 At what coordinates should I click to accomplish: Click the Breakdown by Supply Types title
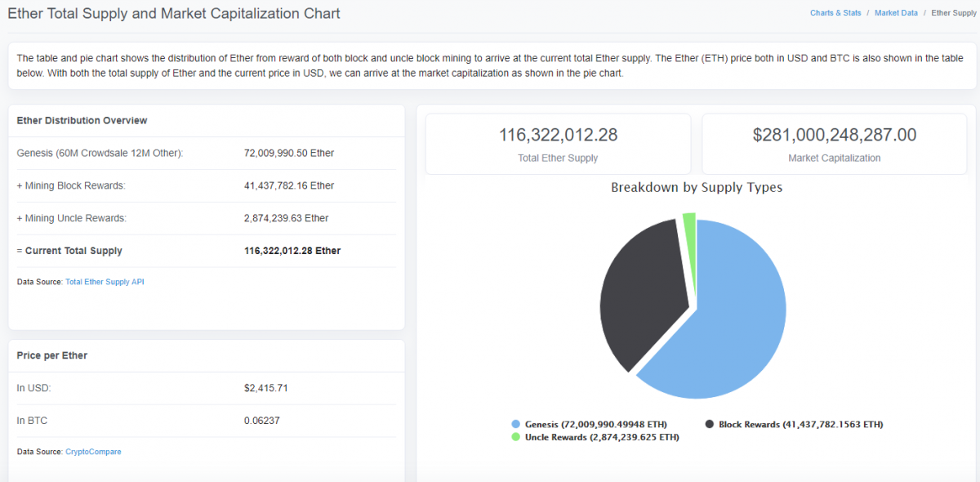coord(696,187)
